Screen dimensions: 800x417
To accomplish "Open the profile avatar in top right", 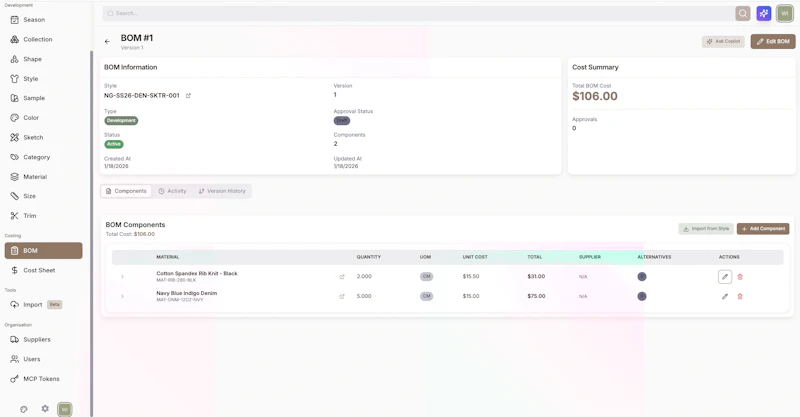I will click(785, 13).
